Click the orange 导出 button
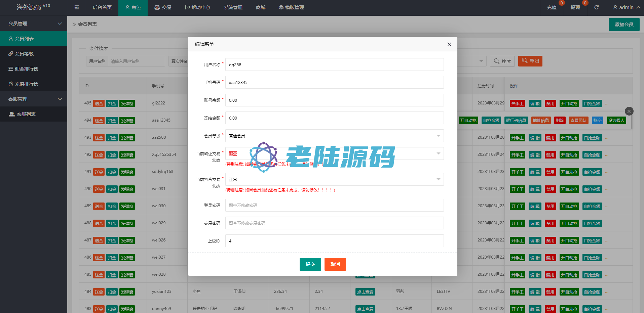 click(530, 61)
